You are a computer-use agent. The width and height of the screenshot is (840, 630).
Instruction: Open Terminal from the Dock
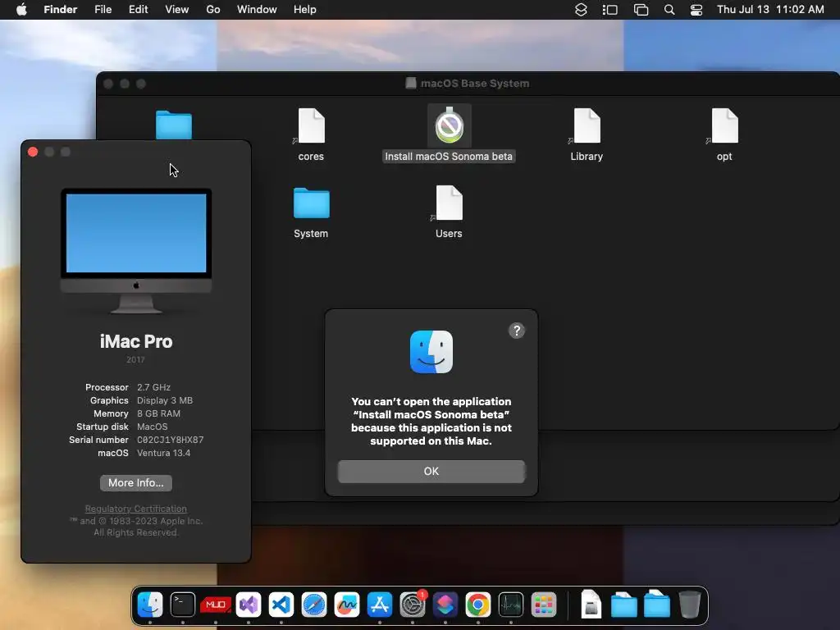[x=183, y=605]
